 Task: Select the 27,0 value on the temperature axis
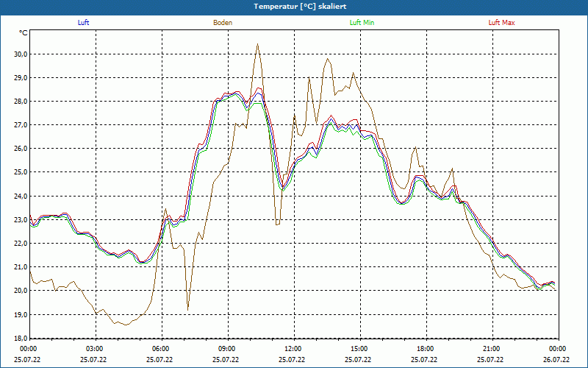[21, 125]
